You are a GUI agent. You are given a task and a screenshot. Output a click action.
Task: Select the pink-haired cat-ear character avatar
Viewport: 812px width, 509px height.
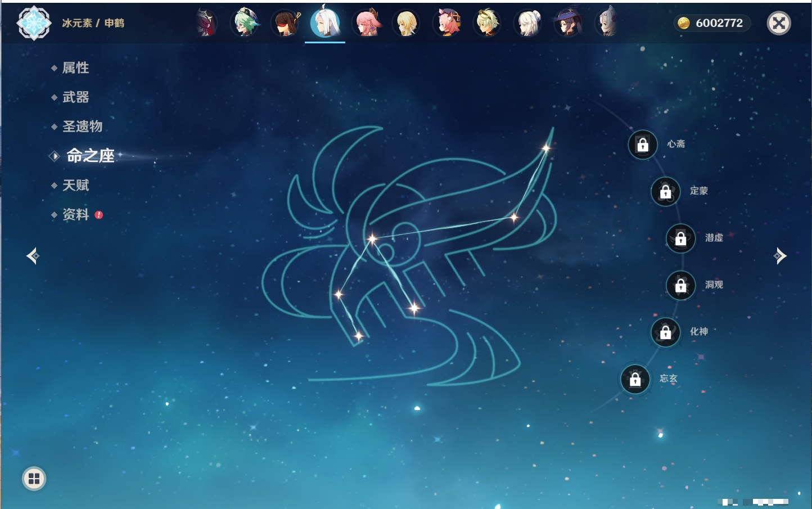coord(448,23)
